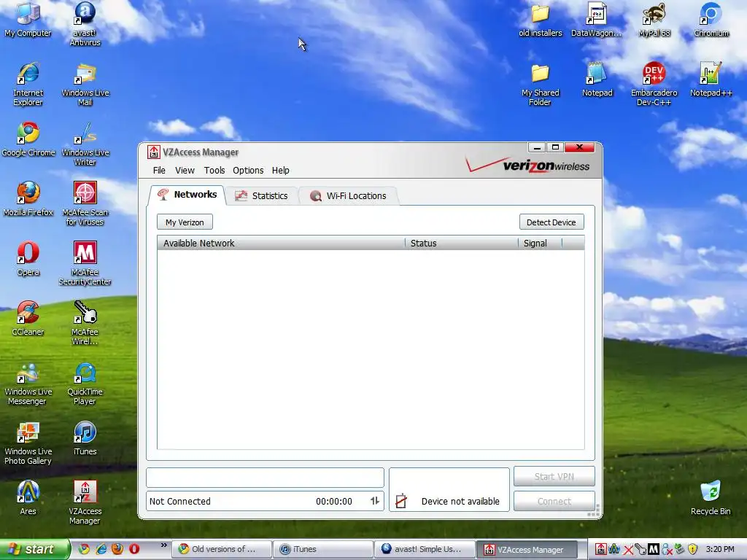747x560 pixels.
Task: Select Windows Live Writer desktop icon
Action: [x=85, y=144]
